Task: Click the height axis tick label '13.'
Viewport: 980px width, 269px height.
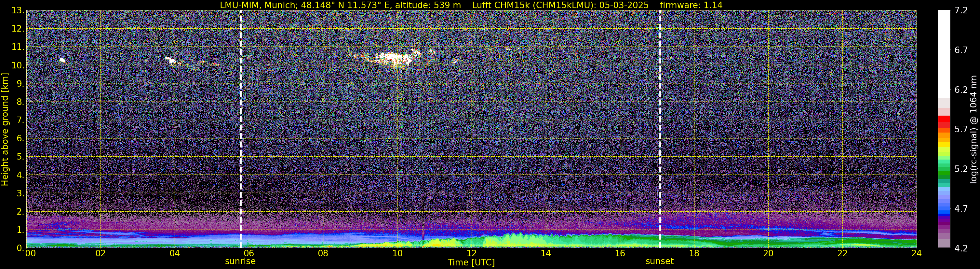Action: [18, 11]
